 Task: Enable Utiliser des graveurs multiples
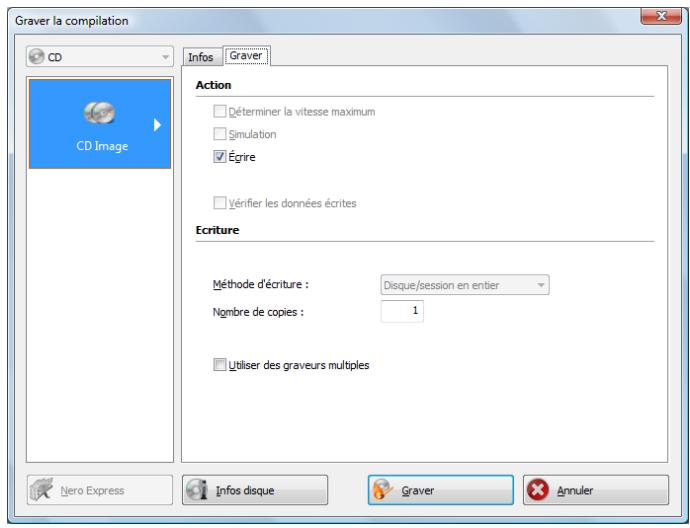(x=220, y=365)
